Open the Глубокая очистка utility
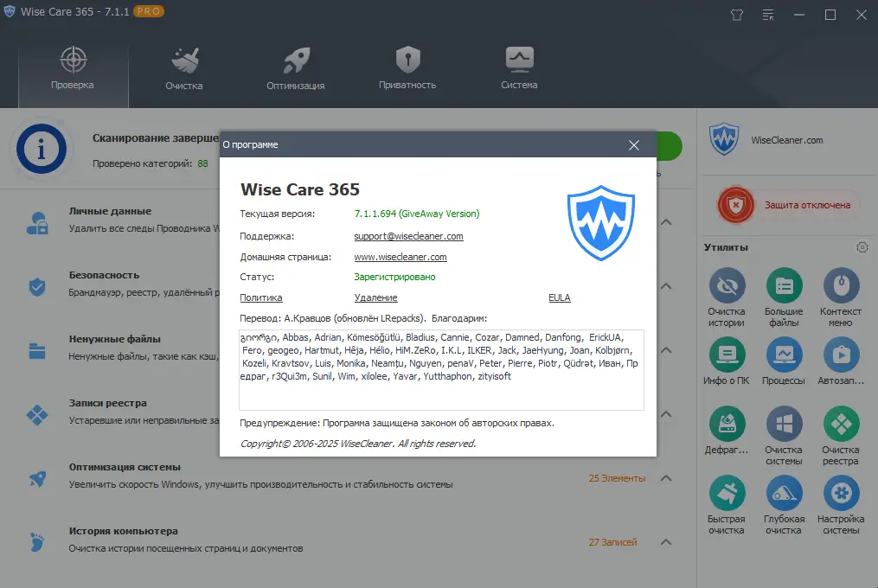 [784, 505]
